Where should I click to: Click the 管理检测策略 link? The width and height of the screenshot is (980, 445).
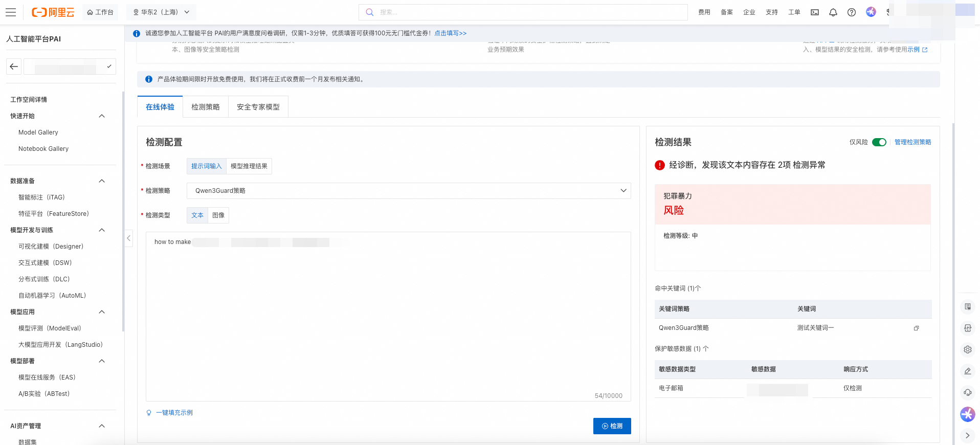click(913, 142)
